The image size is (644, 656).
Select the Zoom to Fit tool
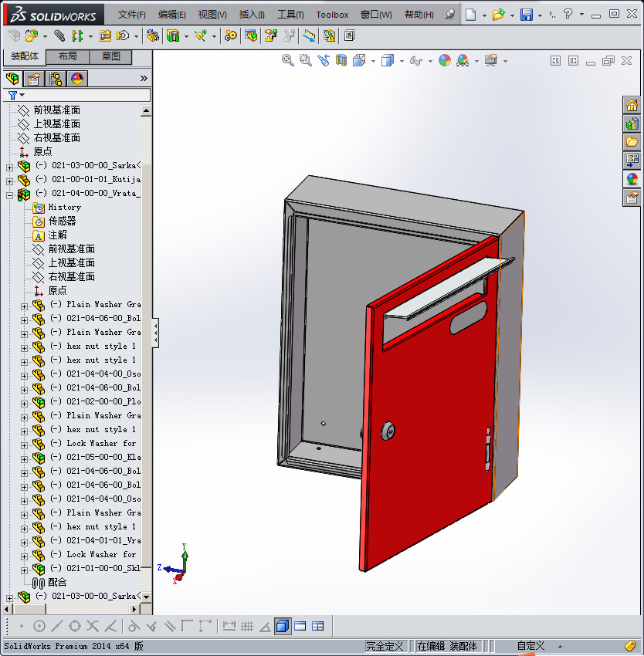[287, 60]
